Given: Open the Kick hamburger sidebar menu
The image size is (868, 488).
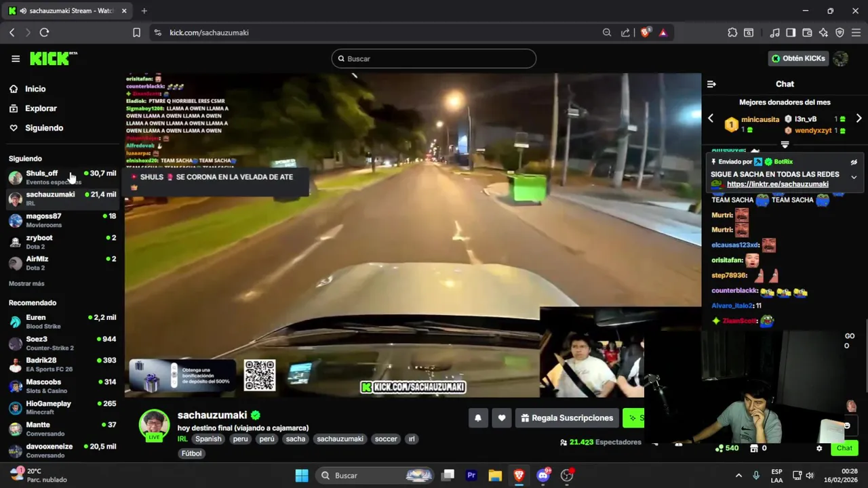Looking at the screenshot, I should point(16,59).
